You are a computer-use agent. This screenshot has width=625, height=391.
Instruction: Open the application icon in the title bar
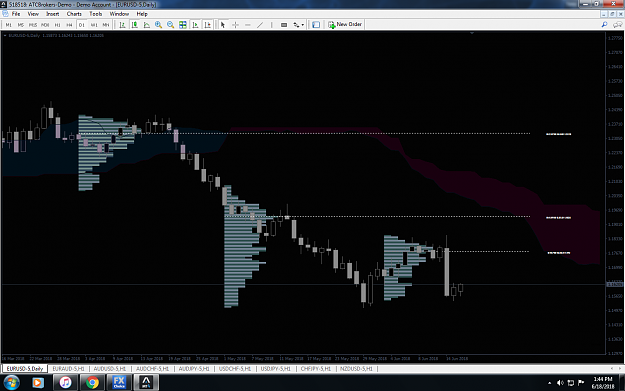pos(3,4)
